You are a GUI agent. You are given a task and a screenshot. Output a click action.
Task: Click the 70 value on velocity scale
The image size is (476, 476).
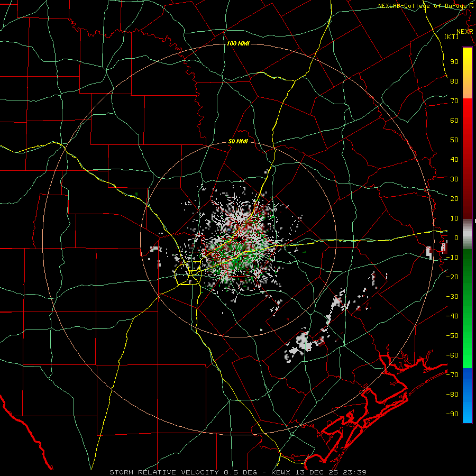click(x=454, y=101)
